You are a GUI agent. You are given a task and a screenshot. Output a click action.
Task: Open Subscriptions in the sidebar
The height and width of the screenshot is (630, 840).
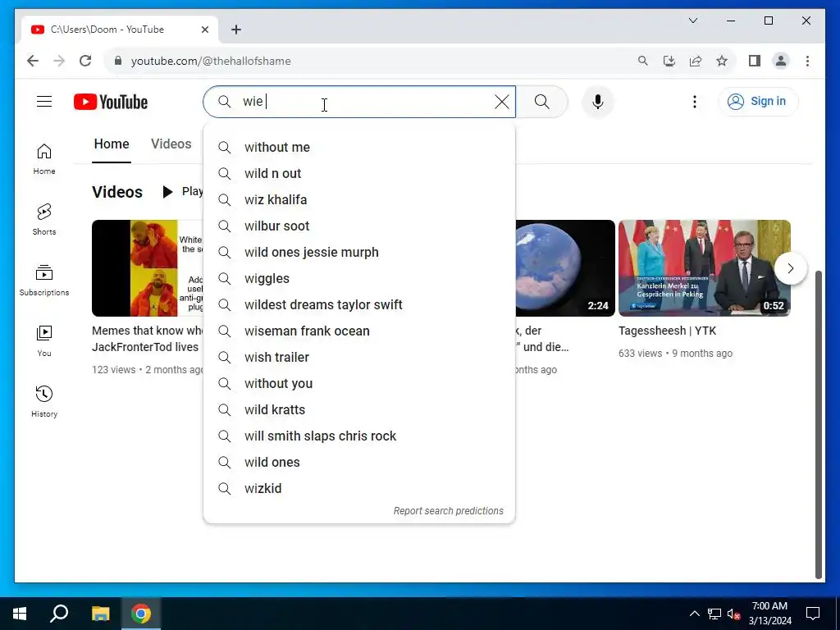[x=44, y=281]
